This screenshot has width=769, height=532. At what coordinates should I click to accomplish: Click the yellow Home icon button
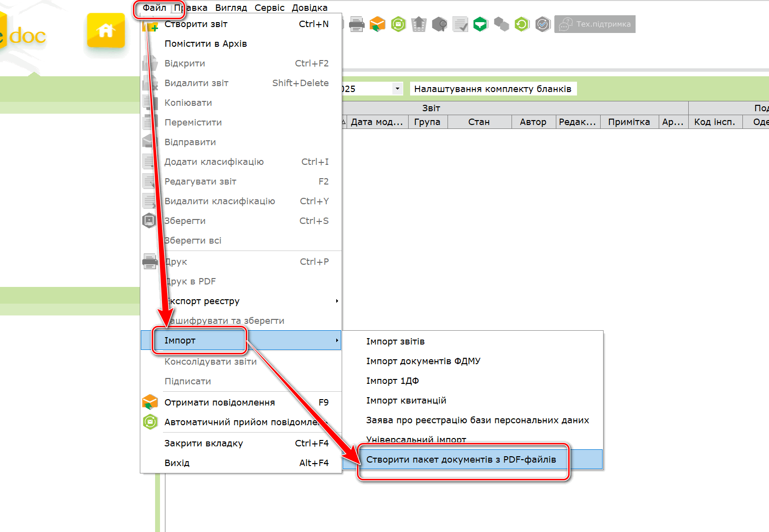106,31
